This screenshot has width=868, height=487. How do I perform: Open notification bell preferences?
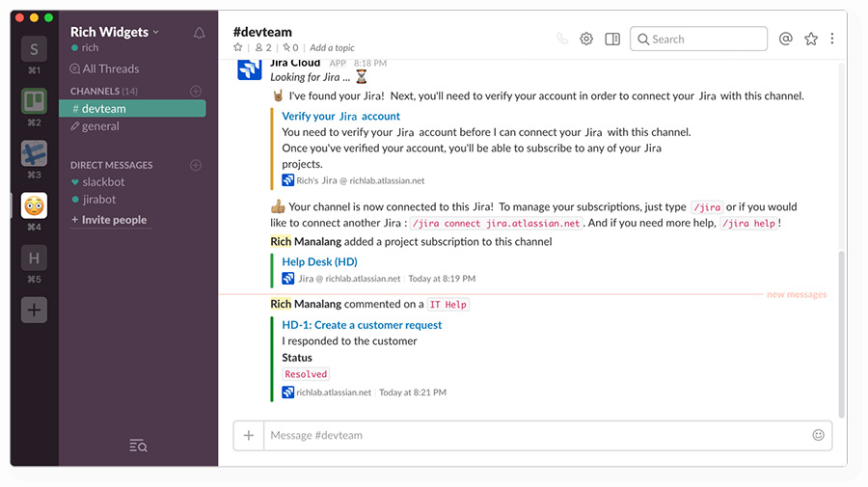coord(200,33)
